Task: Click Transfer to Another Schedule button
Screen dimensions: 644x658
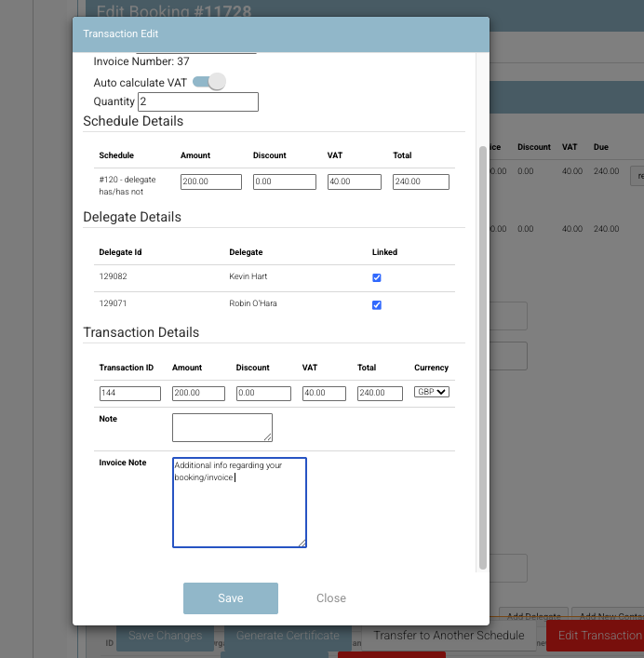Action: (449, 636)
